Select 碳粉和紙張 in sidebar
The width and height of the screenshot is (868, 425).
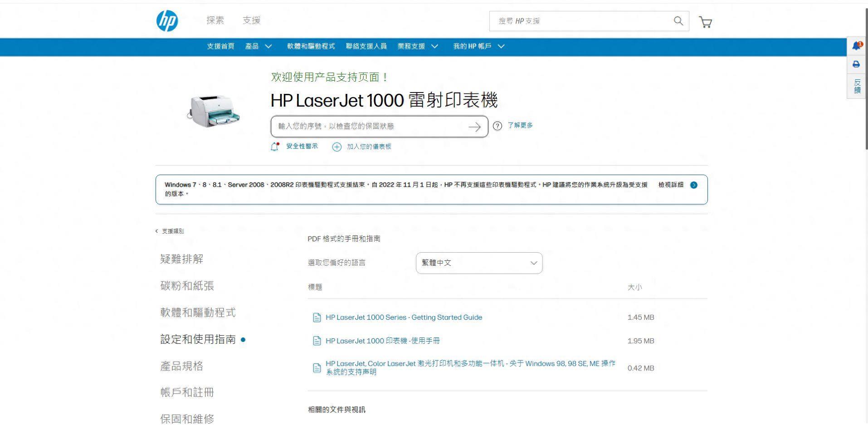pos(187,286)
